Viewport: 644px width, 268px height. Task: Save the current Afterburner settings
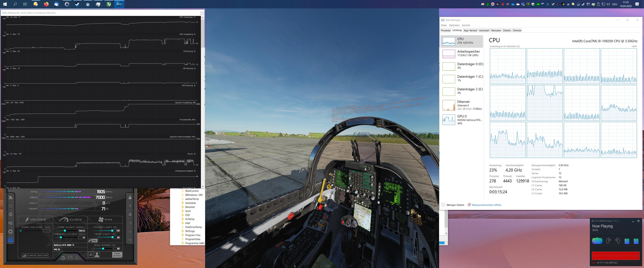pyautogui.click(x=70, y=258)
